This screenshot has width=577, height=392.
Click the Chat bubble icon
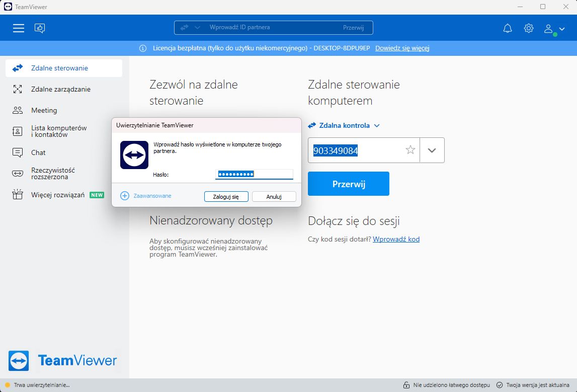(x=17, y=152)
